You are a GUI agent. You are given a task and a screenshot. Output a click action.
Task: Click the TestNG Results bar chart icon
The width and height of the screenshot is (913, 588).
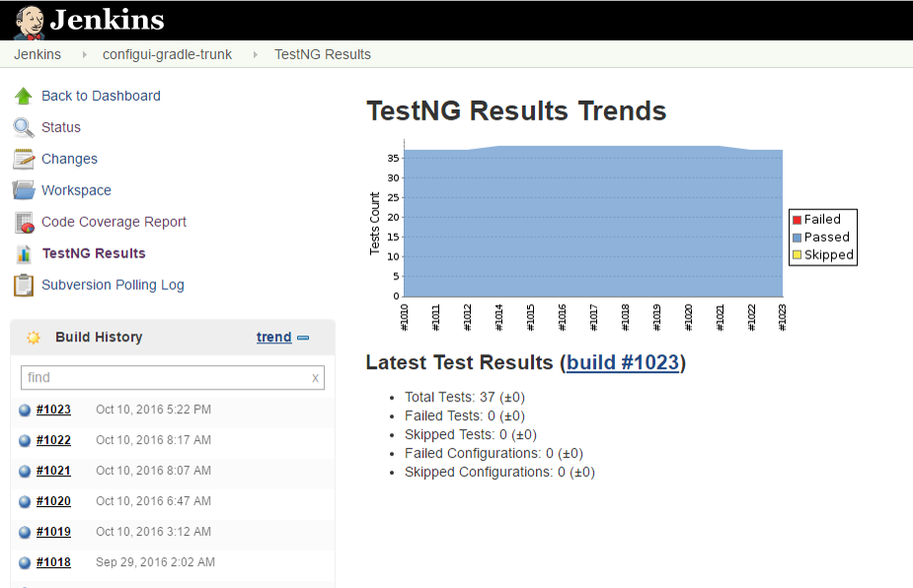click(x=24, y=254)
